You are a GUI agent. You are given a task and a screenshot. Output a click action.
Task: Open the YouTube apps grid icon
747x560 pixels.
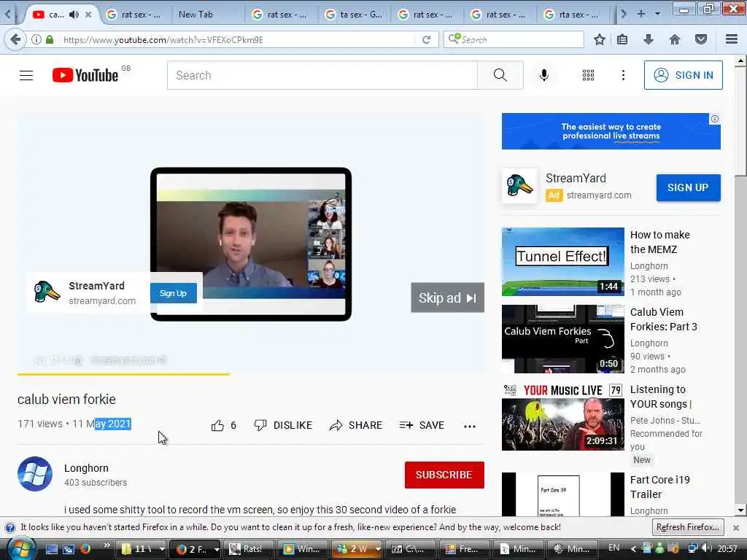click(x=589, y=75)
